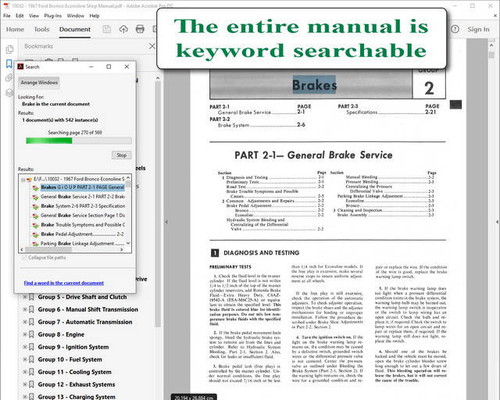Viewport: 500px width, 400px height.
Task: Click results list scroll-down arrow
Action: 128,243
